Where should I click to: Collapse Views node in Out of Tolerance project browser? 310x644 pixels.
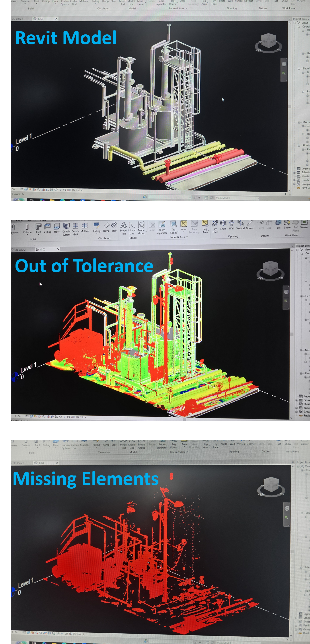tap(298, 250)
